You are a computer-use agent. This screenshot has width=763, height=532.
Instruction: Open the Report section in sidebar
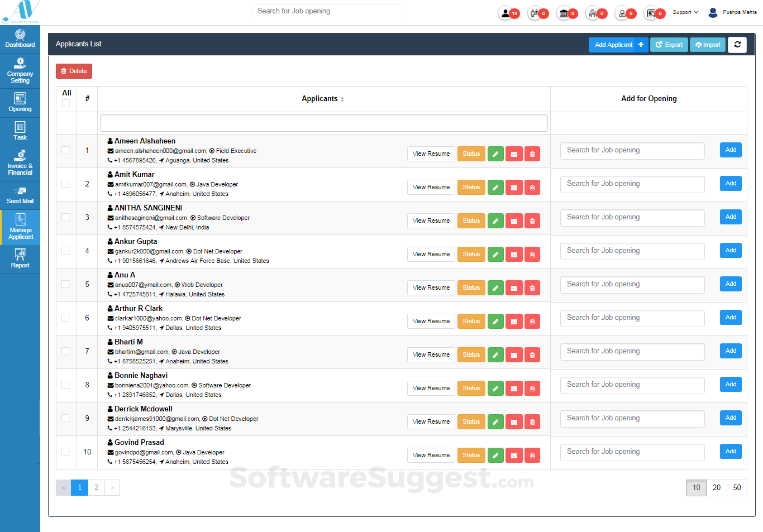click(20, 259)
